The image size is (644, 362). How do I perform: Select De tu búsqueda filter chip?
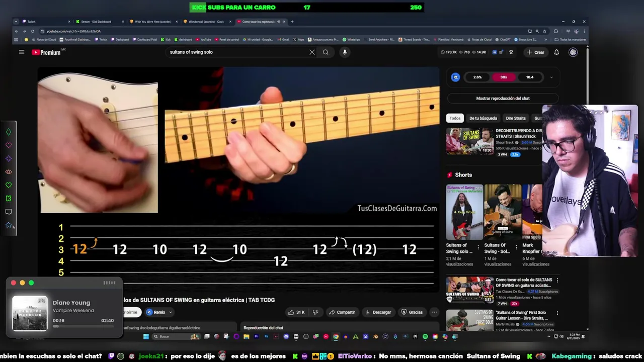[483, 118]
